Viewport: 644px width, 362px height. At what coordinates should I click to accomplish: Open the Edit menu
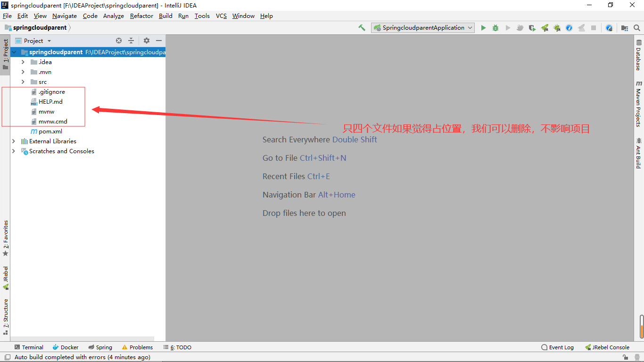[x=23, y=16]
